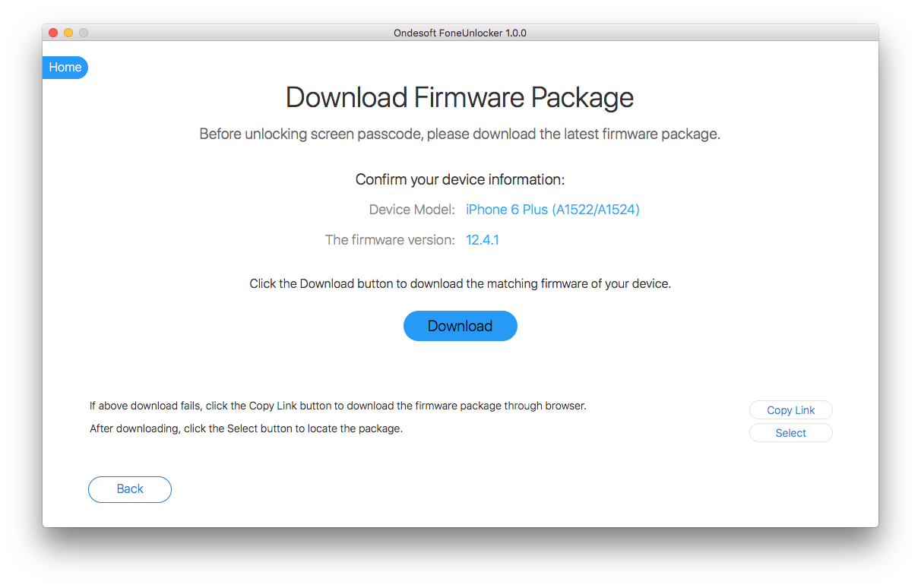Screen dimensions: 921x588
Task: Start the firmware Download
Action: coord(460,326)
